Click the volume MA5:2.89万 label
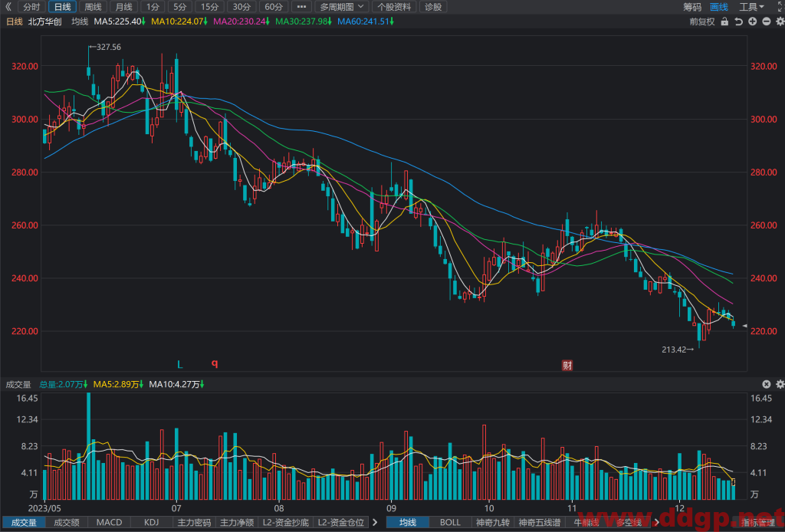The height and width of the screenshot is (532, 785). tap(119, 384)
